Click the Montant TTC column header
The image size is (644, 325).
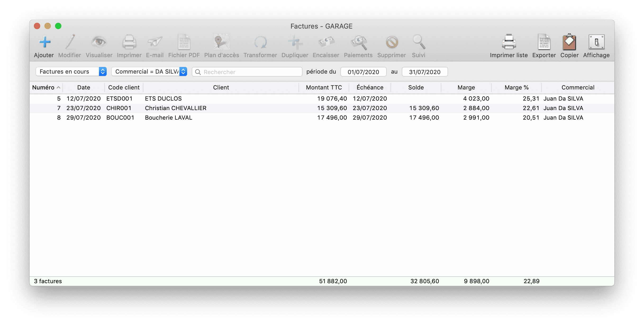coord(324,87)
